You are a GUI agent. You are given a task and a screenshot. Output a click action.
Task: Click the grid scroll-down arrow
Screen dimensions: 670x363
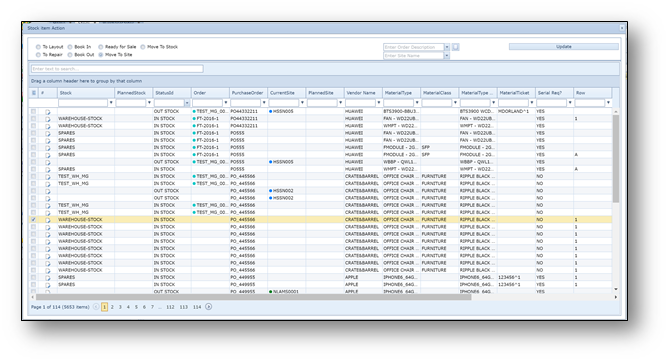(616, 289)
